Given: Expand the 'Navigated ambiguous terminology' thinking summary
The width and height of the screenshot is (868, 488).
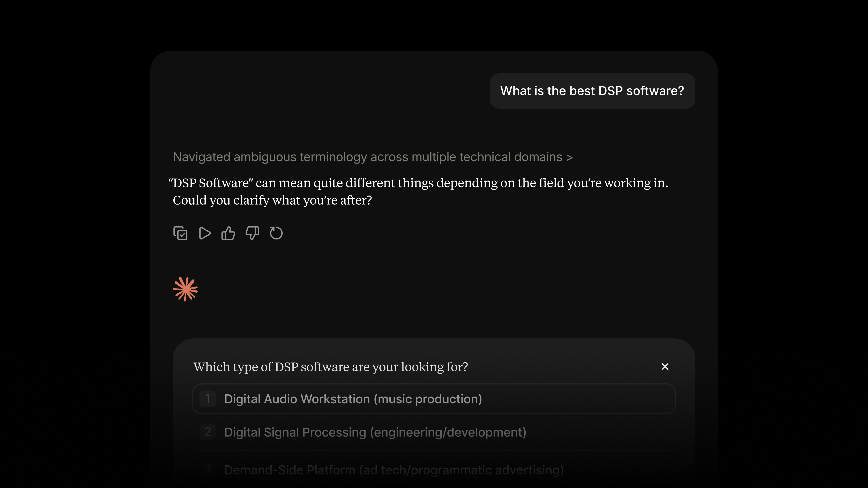Looking at the screenshot, I should [373, 157].
